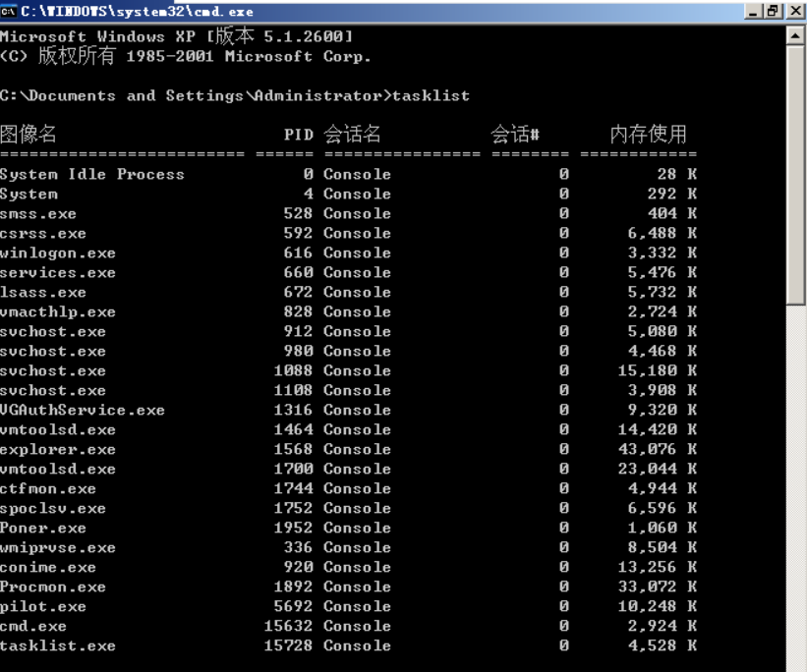Viewport: 807px width, 672px height.
Task: Click the 'conime.exe' process name
Action: [48, 567]
